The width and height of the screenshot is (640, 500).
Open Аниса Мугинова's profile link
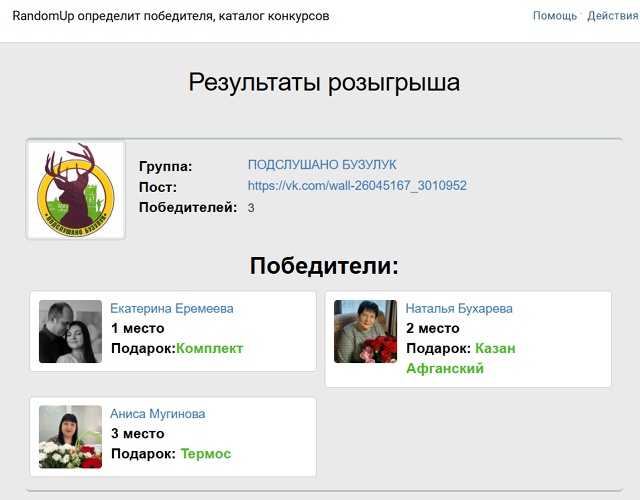158,414
